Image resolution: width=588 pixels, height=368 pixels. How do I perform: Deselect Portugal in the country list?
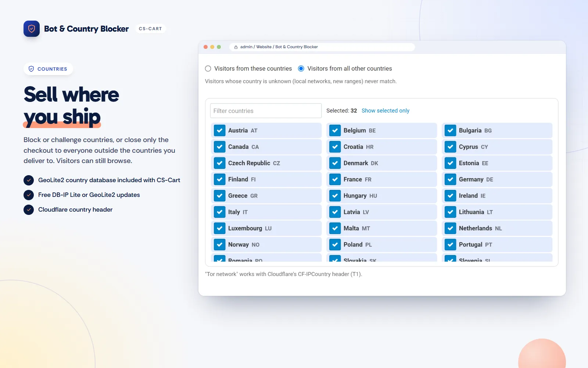[x=450, y=245]
